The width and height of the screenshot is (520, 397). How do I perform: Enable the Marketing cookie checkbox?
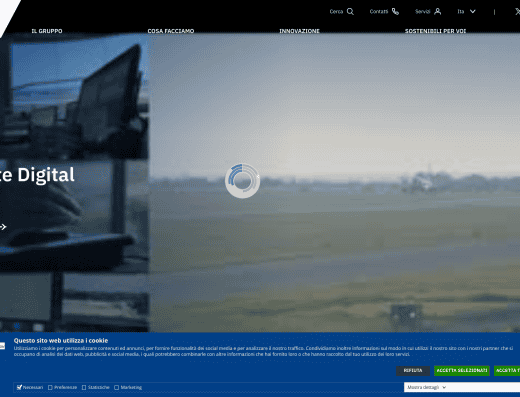[x=117, y=387]
